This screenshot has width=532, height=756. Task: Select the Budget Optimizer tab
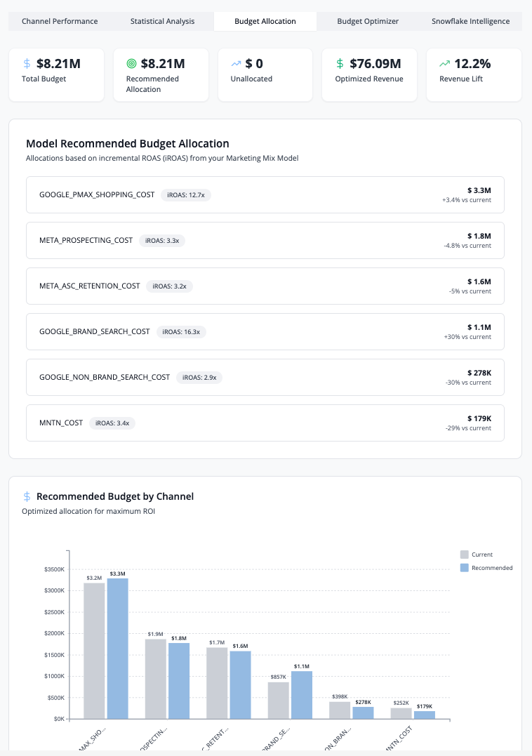pos(368,21)
